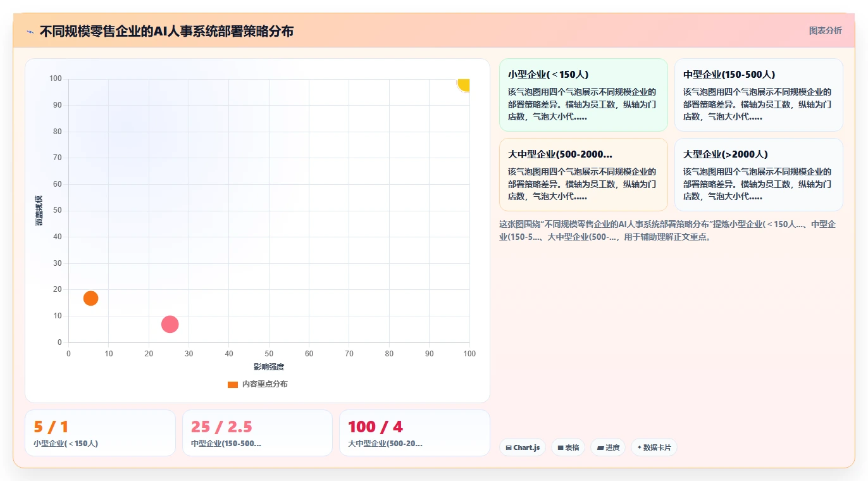Screen dimensions: 868x481
Task: Click the 25 / 2.5 stat value
Action: [x=221, y=427]
